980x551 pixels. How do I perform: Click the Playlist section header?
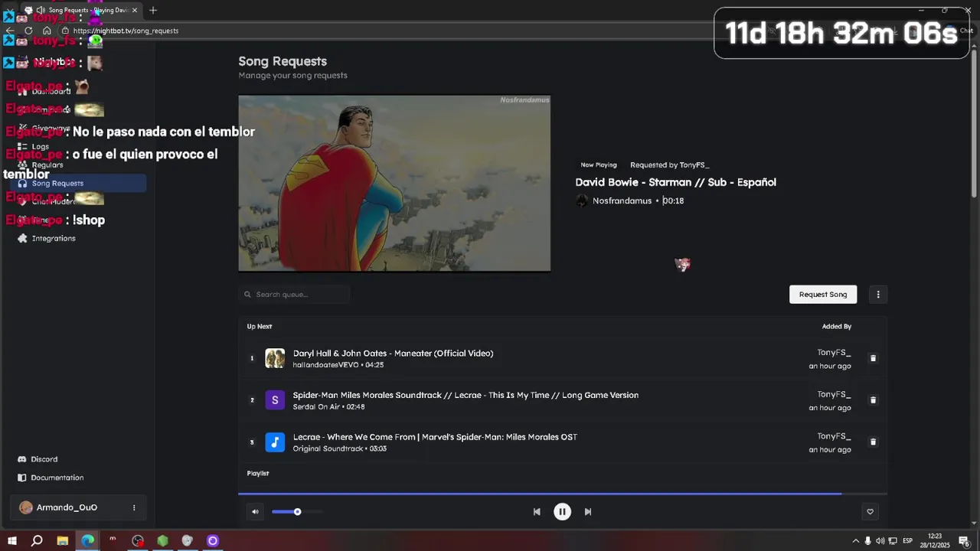coord(258,473)
